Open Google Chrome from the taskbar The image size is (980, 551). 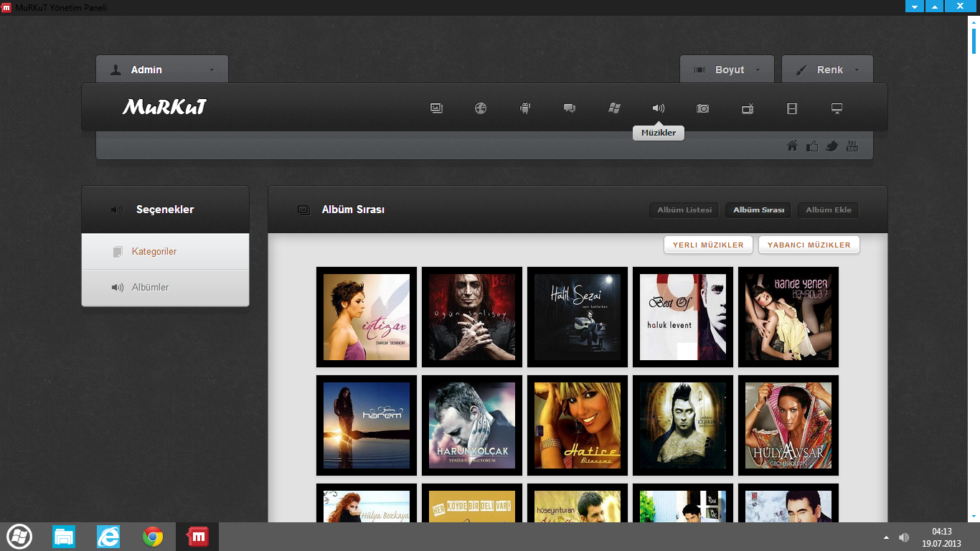point(152,537)
